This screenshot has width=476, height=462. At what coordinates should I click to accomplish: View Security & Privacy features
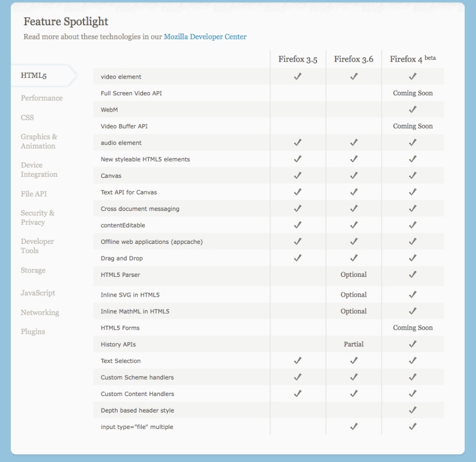(x=37, y=218)
